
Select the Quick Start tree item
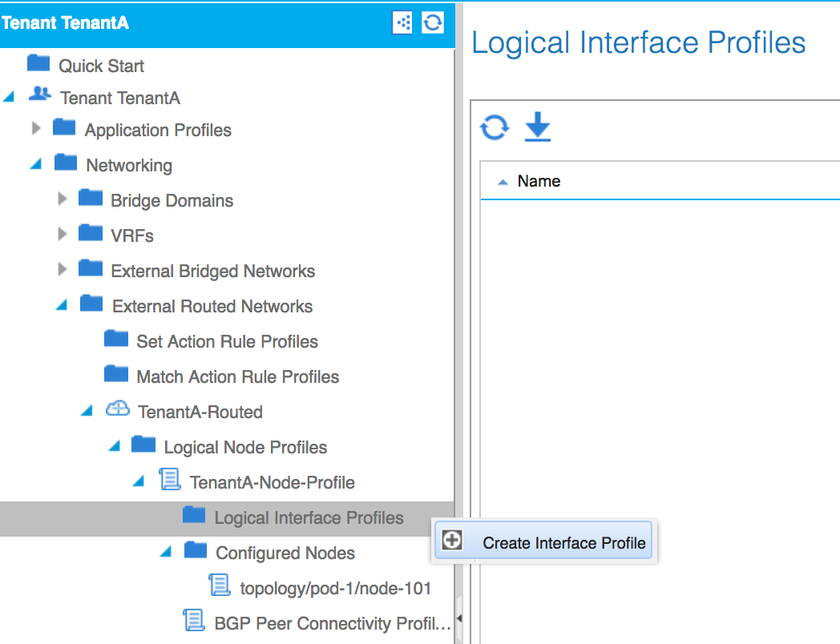[x=101, y=66]
